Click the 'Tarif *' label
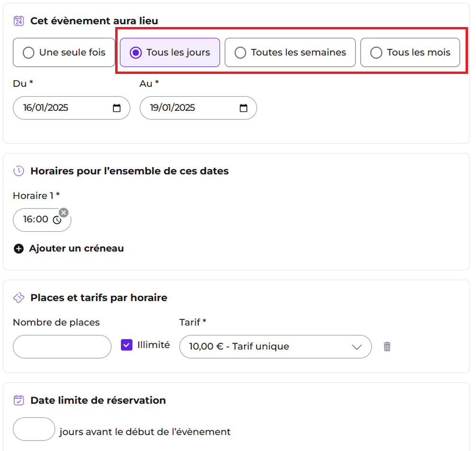The width and height of the screenshot is (476, 451). tap(193, 322)
